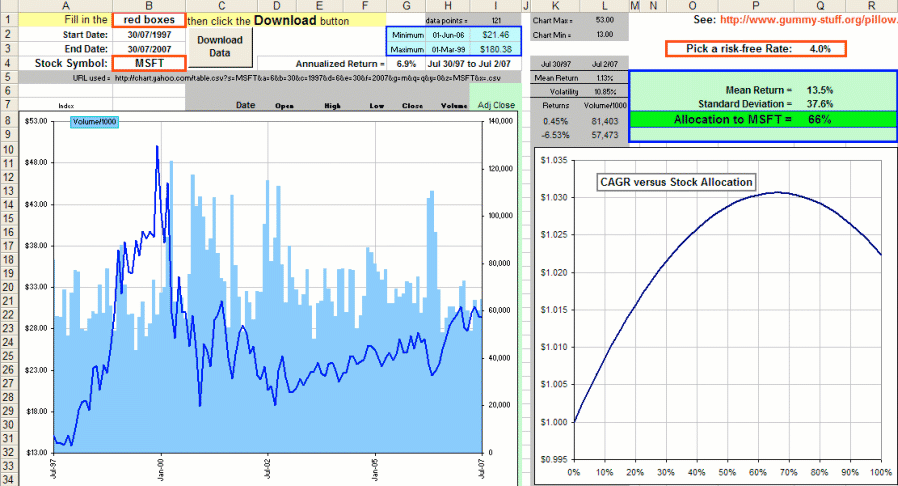Viewport: 898px width, 486px height.
Task: Click the $1.035 label on CAGR axis
Action: (x=554, y=160)
